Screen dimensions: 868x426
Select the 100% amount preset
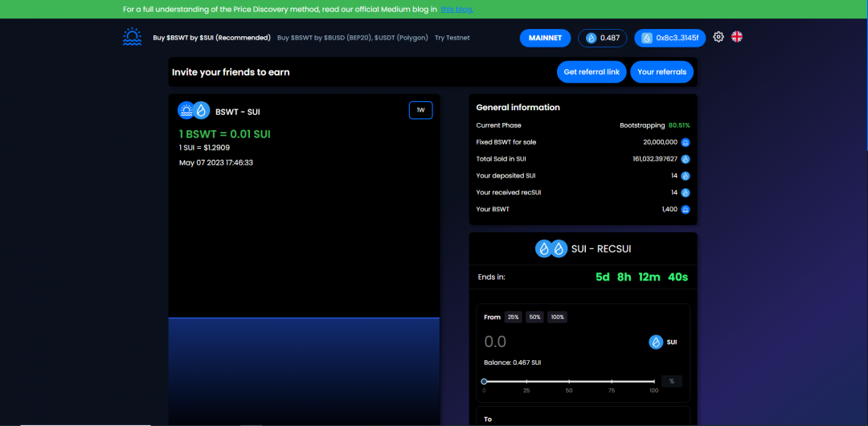click(x=557, y=317)
